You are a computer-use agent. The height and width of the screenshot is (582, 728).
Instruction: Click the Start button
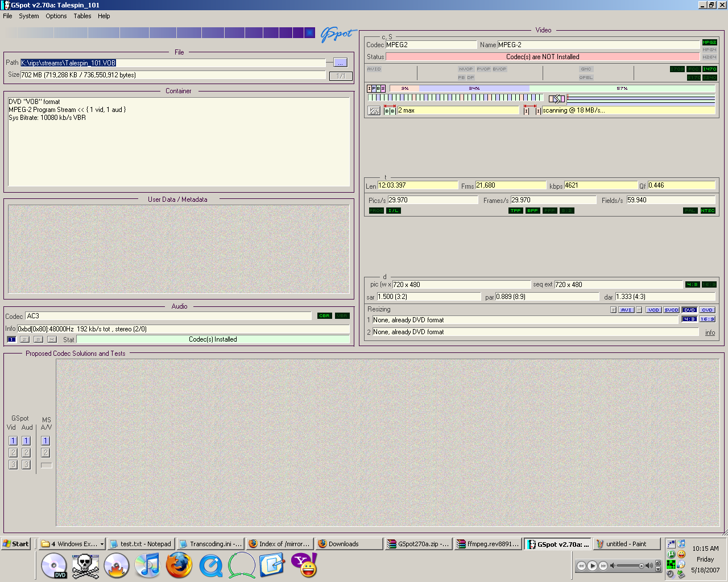point(16,544)
